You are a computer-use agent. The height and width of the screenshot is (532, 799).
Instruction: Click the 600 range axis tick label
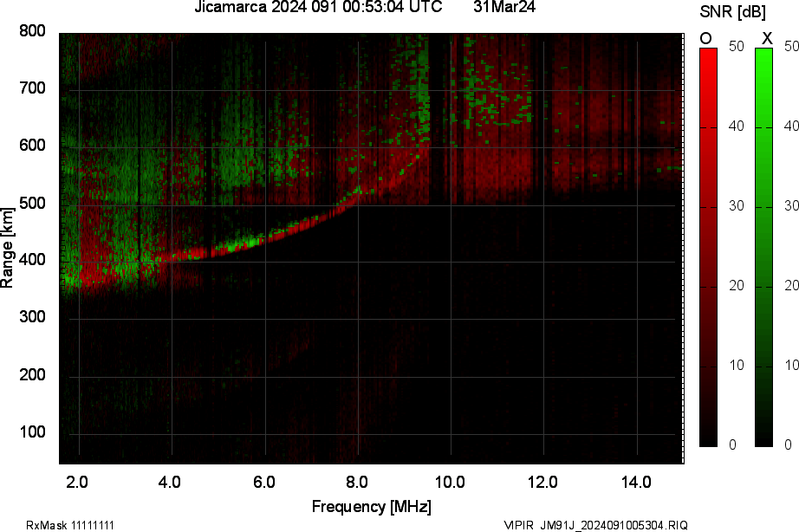tap(32, 146)
